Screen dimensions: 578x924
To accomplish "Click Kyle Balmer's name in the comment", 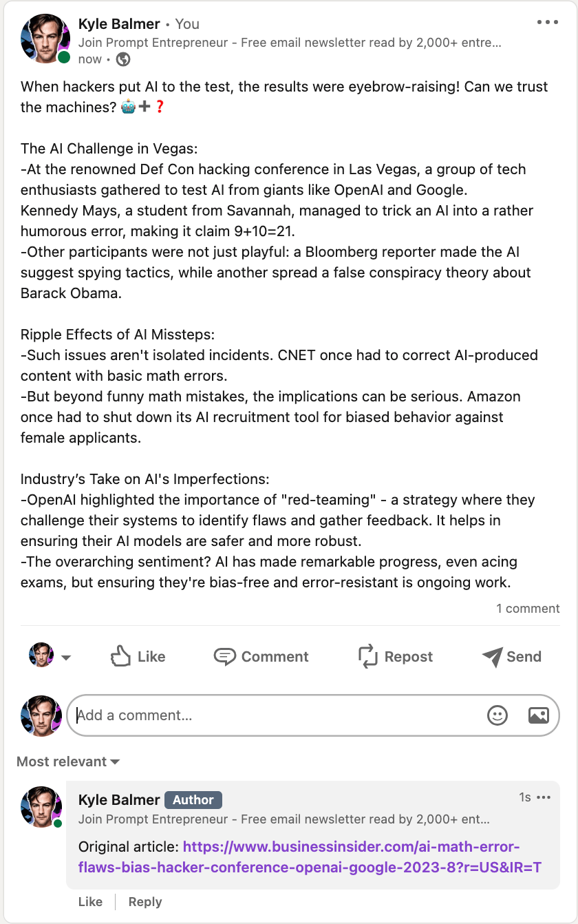I will (x=119, y=799).
